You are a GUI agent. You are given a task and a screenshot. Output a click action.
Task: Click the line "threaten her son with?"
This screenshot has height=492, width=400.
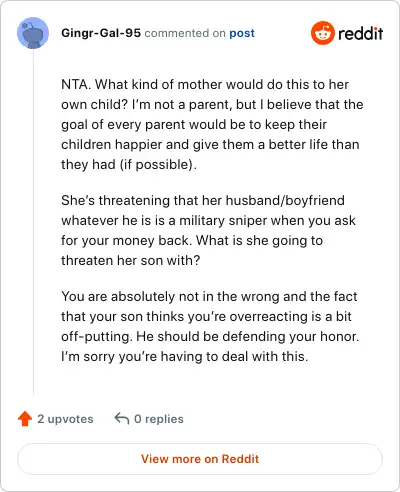point(131,260)
